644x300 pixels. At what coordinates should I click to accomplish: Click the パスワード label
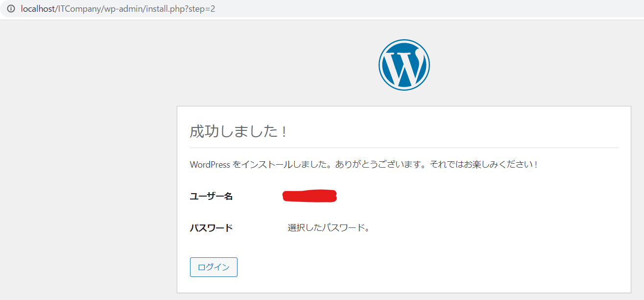[x=211, y=228]
